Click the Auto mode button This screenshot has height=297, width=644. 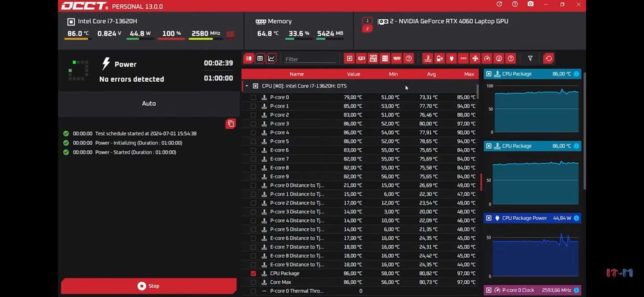click(x=149, y=104)
